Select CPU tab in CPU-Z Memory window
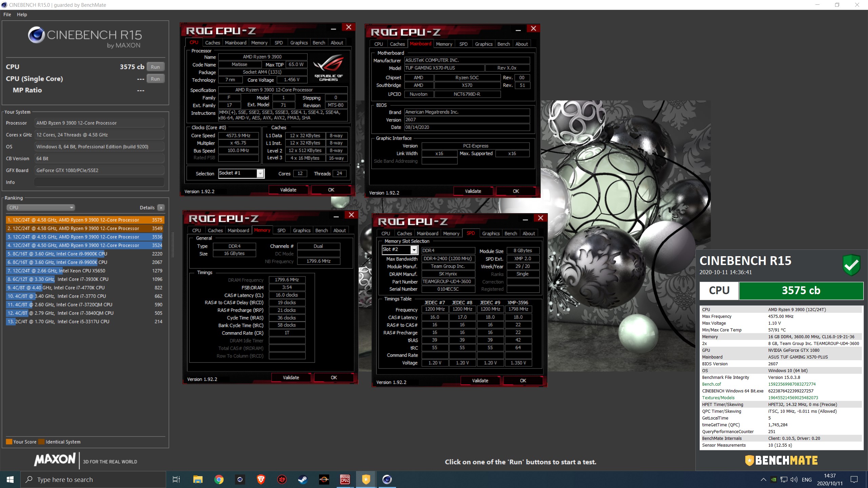868x488 pixels. click(x=197, y=230)
